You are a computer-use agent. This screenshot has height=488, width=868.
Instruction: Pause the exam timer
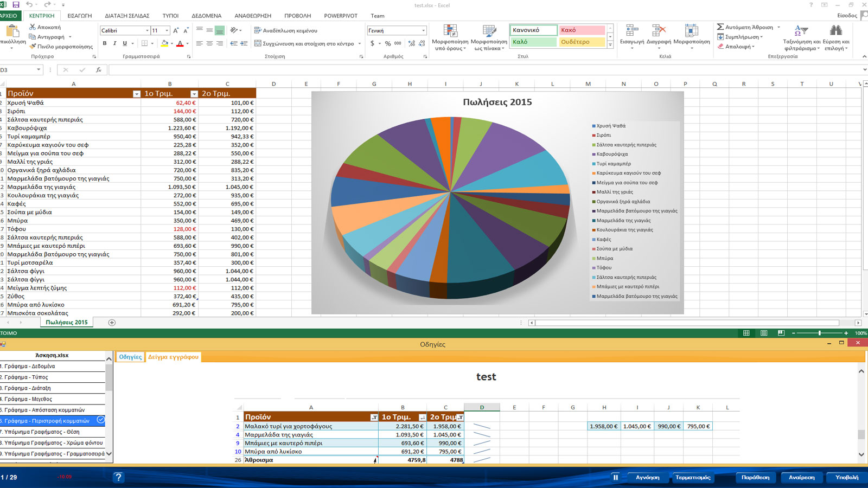point(616,477)
